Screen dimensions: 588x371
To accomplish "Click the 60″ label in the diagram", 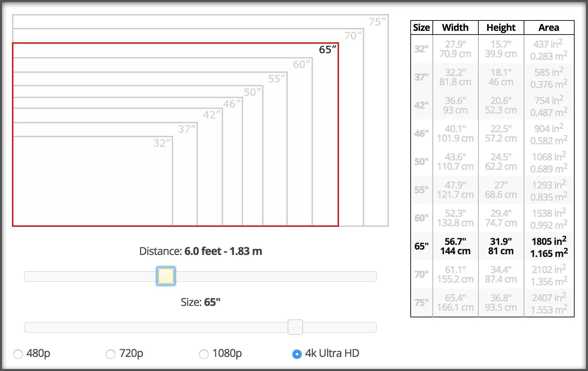I will tap(302, 64).
